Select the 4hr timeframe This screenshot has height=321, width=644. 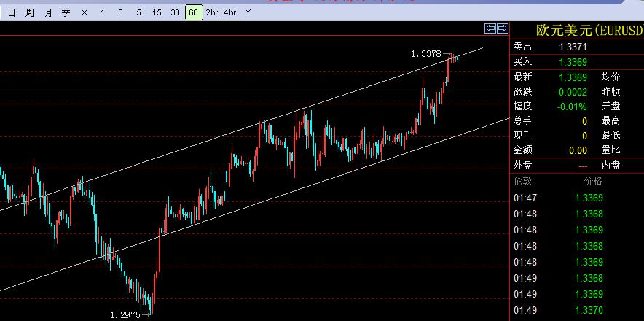[x=230, y=12]
